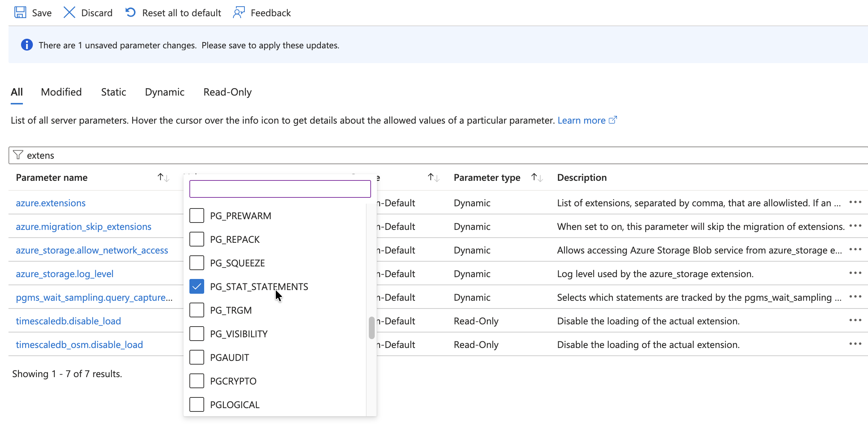868x424 pixels.
Task: Click the azure.migration_skip_extensions parameter link
Action: [83, 226]
